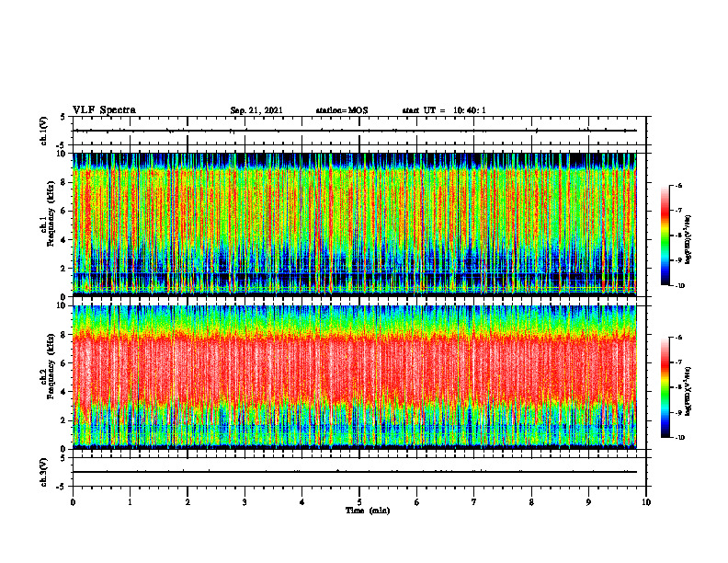
Task: Click the ch.1 colorbar "-10" tick label
Action: pos(679,286)
